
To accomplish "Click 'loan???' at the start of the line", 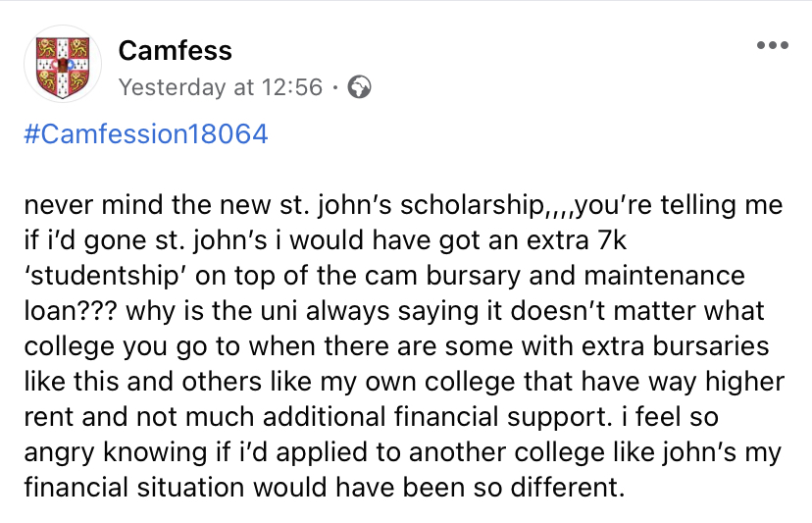I will (71, 311).
